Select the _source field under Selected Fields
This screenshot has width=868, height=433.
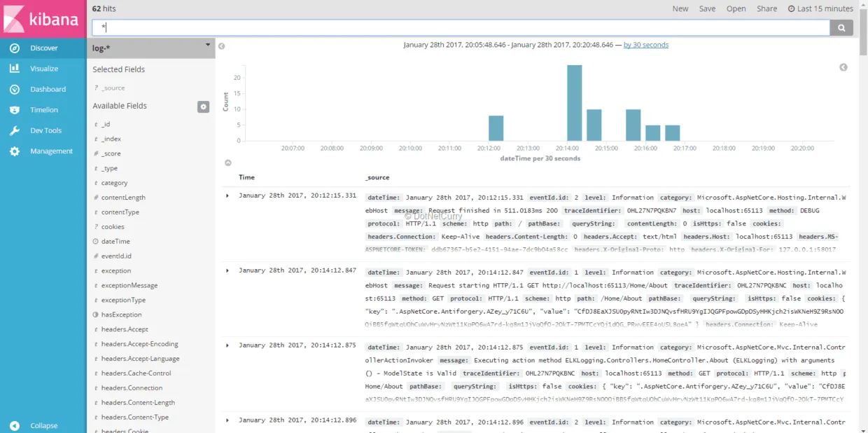pos(113,88)
